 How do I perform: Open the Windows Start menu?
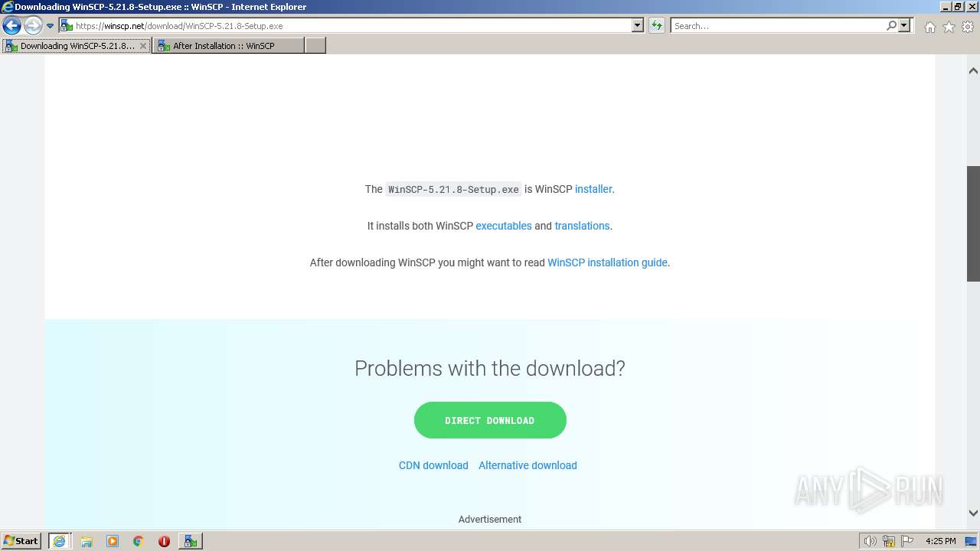21,540
